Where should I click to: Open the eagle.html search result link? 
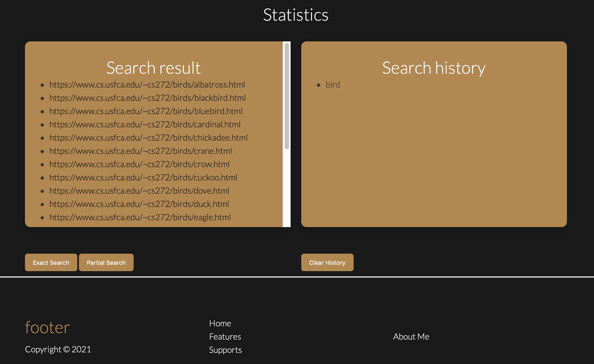[x=140, y=217]
